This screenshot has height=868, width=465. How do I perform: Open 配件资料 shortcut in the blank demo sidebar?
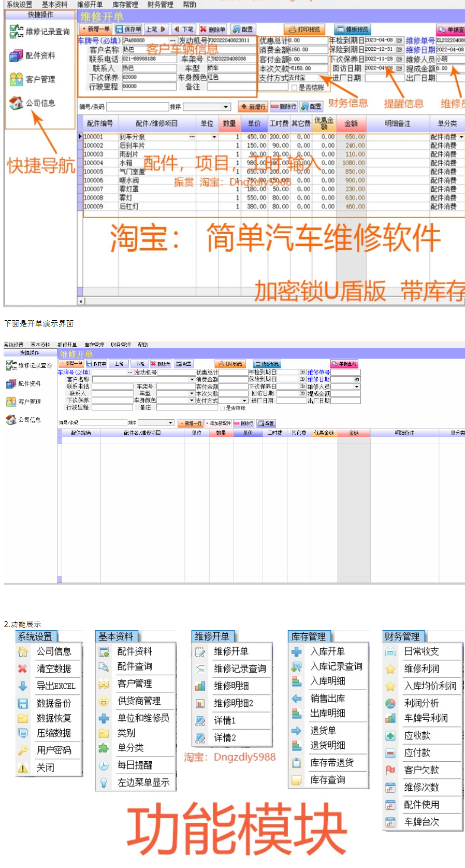point(23,383)
